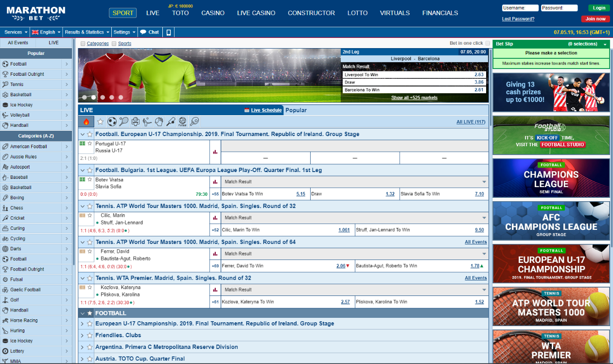Open the Chat button
The height and width of the screenshot is (364, 613).
(150, 32)
